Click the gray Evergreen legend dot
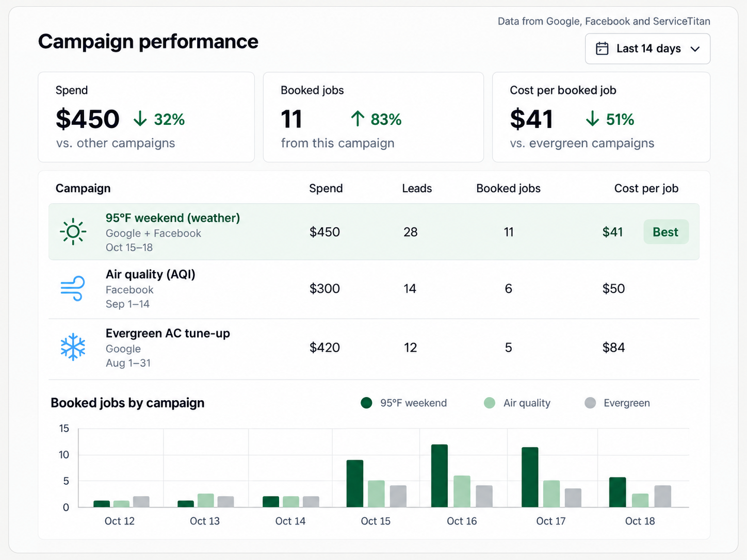This screenshot has width=747, height=560. coord(590,403)
